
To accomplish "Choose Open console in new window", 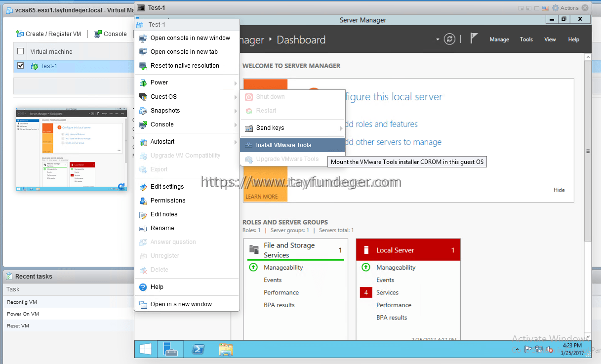I will click(x=187, y=38).
